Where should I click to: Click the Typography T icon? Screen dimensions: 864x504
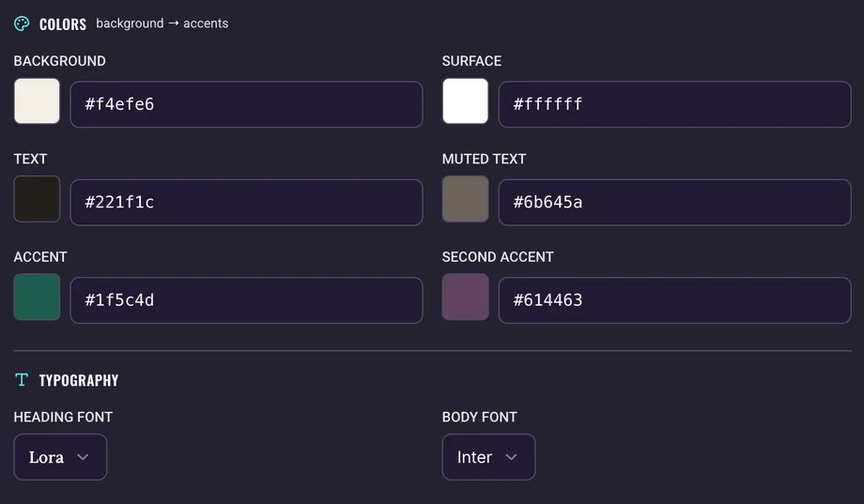click(22, 379)
